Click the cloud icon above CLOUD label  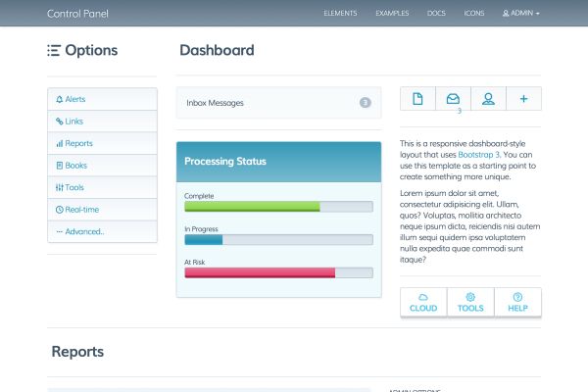click(x=423, y=297)
